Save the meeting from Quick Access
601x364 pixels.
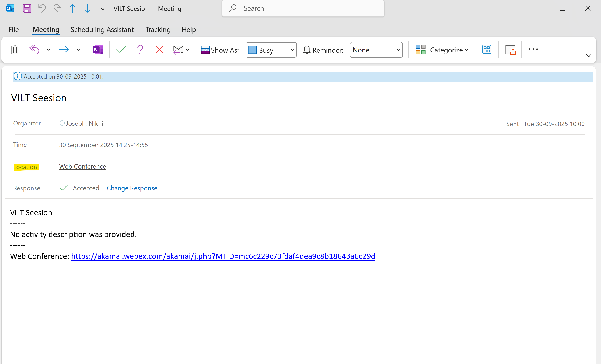click(x=27, y=8)
